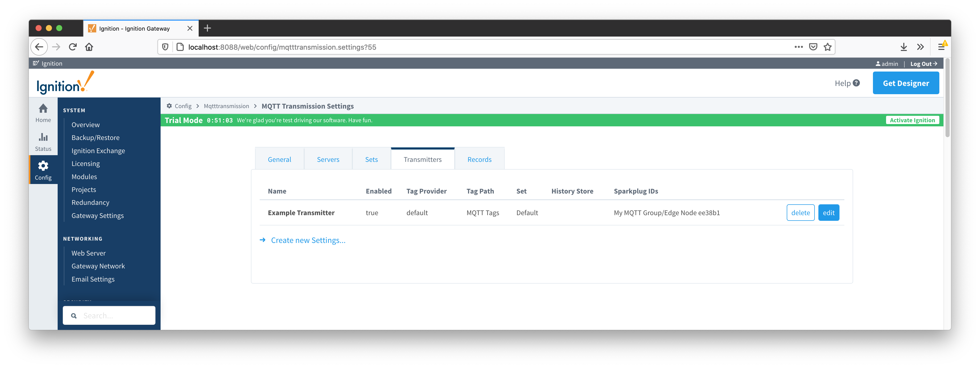
Task: Switch to the Records tab
Action: [x=479, y=160]
